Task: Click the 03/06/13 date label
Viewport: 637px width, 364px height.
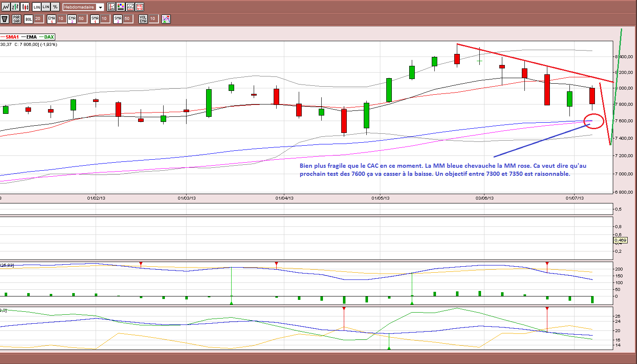Action: pos(484,198)
